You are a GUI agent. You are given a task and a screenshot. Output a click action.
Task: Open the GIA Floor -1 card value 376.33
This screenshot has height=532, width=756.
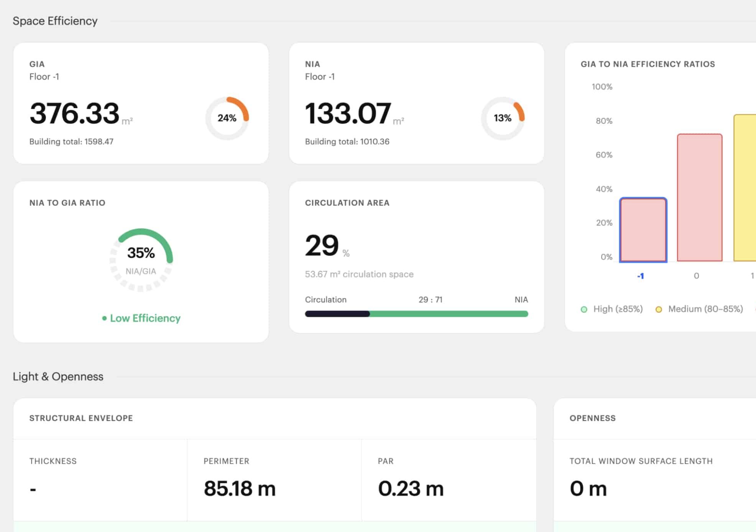[74, 113]
